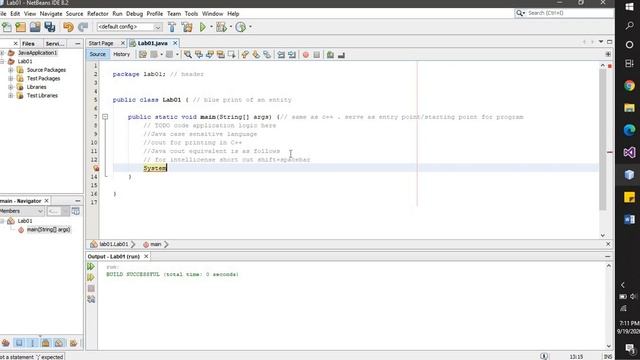Viewport: 640px width, 360px height.
Task: Expand the Test Packages node
Action: 11,78
